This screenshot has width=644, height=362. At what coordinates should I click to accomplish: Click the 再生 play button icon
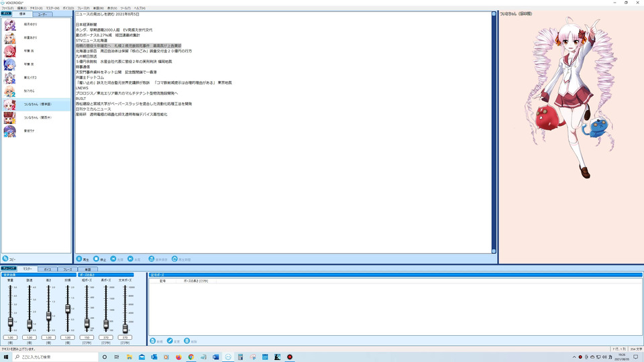coord(79,259)
